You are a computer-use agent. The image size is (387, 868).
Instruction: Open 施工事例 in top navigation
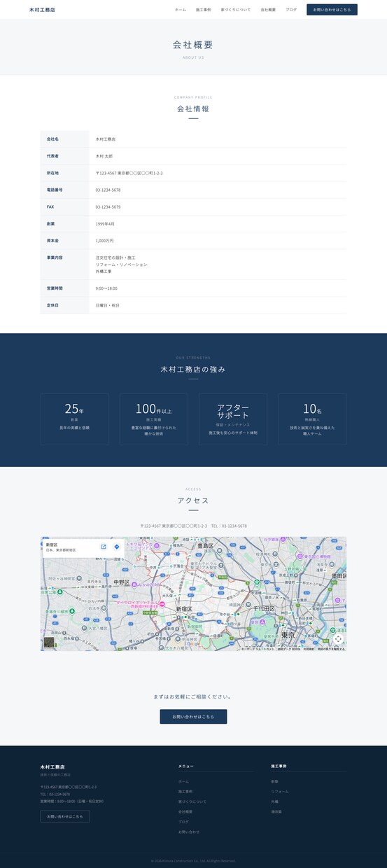(x=203, y=10)
